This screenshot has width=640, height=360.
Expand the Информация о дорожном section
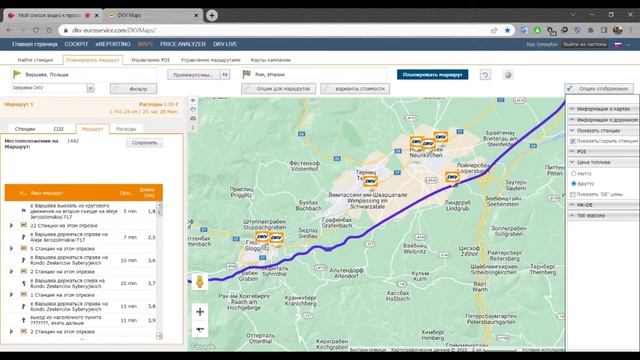click(x=603, y=120)
